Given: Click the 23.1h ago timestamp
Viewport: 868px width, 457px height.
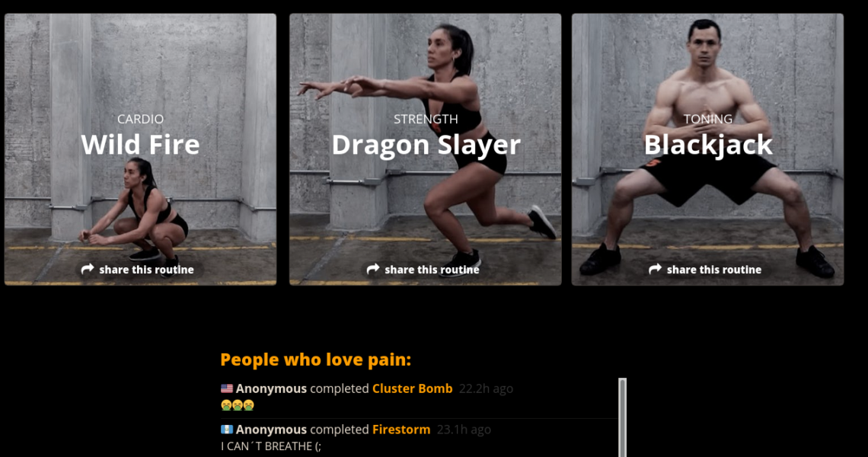Looking at the screenshot, I should pyautogui.click(x=464, y=430).
